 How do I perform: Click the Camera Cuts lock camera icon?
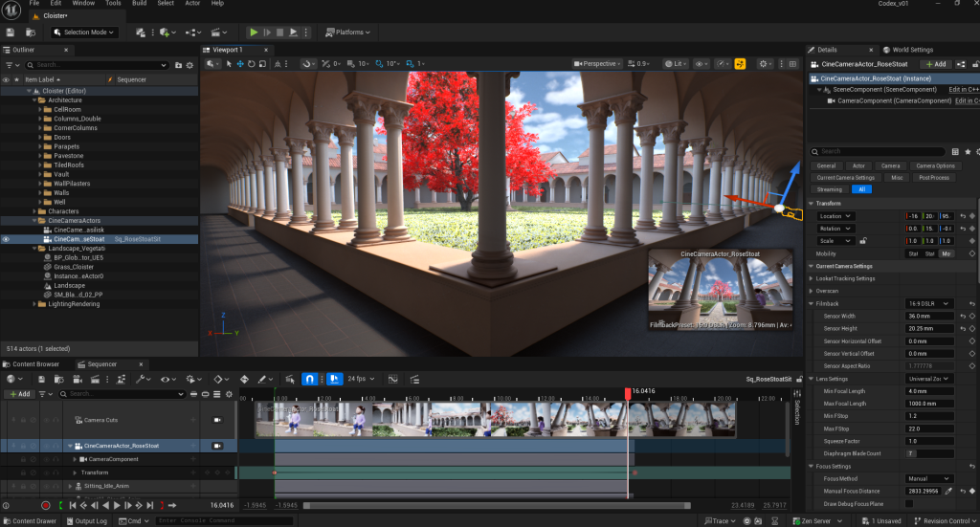pos(216,420)
